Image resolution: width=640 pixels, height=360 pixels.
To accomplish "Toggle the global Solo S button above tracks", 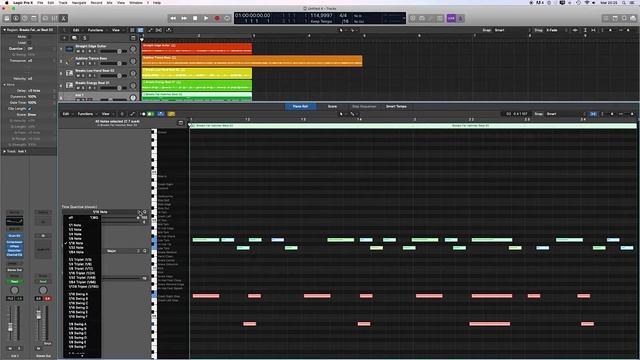I will point(84,38).
